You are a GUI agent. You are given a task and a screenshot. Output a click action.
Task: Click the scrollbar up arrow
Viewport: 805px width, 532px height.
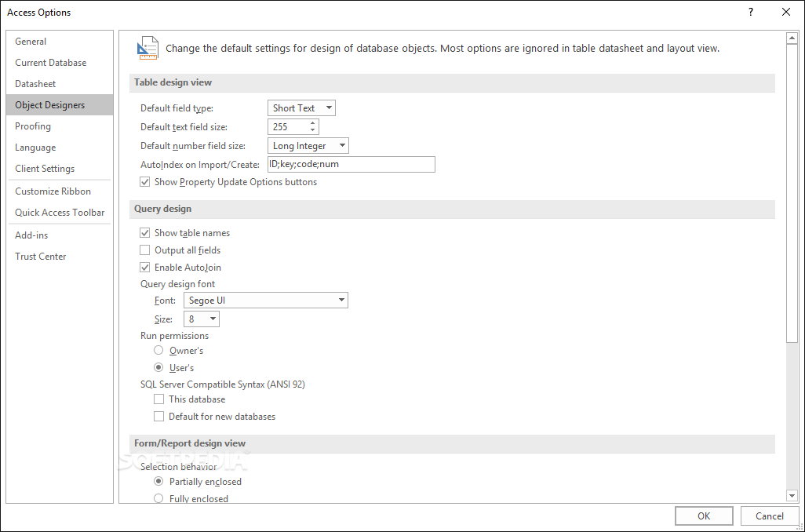792,38
